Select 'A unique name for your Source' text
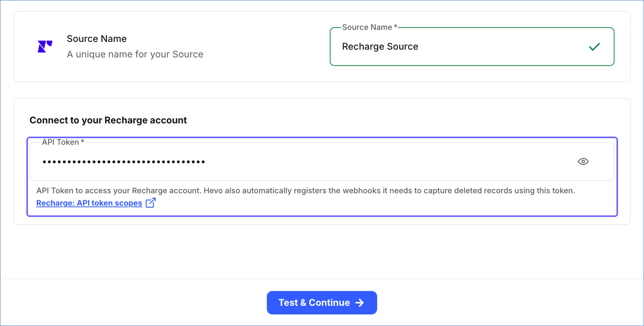 tap(135, 54)
